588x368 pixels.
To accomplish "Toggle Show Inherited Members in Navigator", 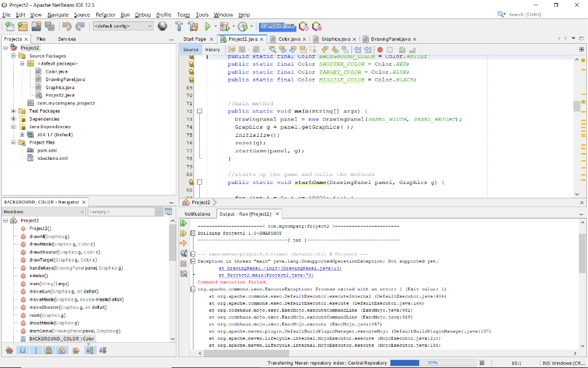I will tap(9, 350).
